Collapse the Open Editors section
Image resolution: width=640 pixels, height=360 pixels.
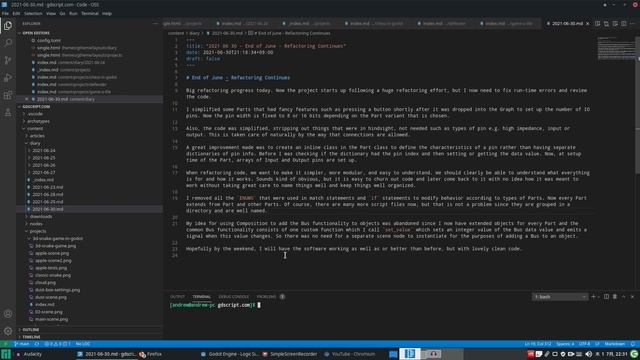[36, 33]
